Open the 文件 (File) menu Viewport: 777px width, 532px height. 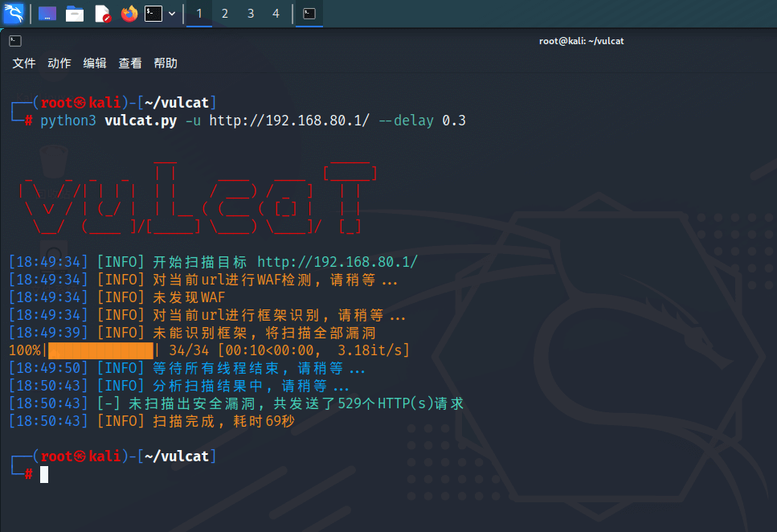tap(24, 63)
